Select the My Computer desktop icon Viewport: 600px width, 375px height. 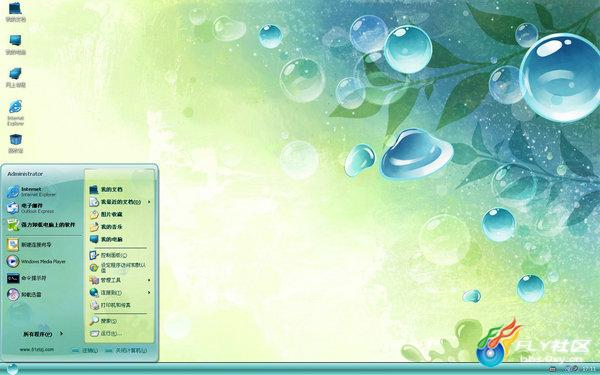(x=15, y=44)
